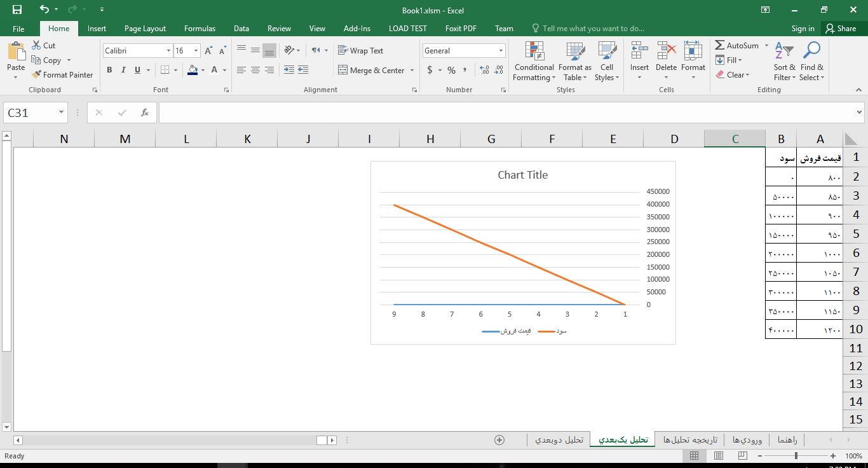The height and width of the screenshot is (468, 868).
Task: Apply accounting dollar number format
Action: (x=430, y=70)
